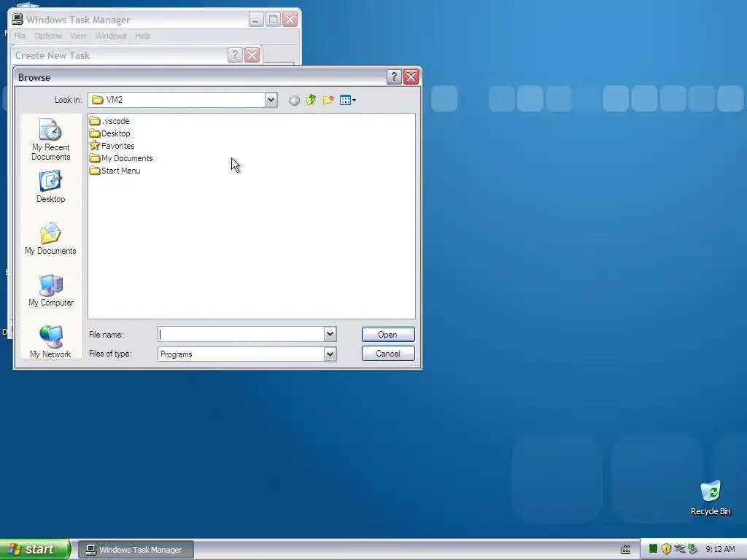Screen dimensions: 747x560
Task: Open the View menu icon in Browse toolbar
Action: point(348,100)
